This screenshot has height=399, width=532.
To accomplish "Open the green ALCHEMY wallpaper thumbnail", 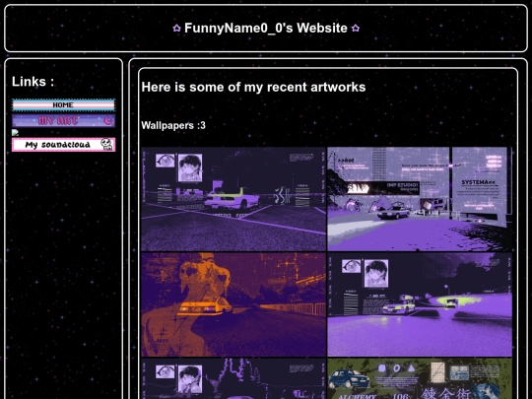I will tap(420, 378).
